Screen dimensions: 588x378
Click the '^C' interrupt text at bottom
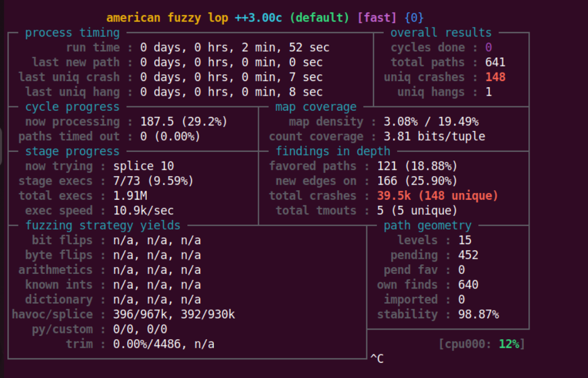tap(377, 358)
